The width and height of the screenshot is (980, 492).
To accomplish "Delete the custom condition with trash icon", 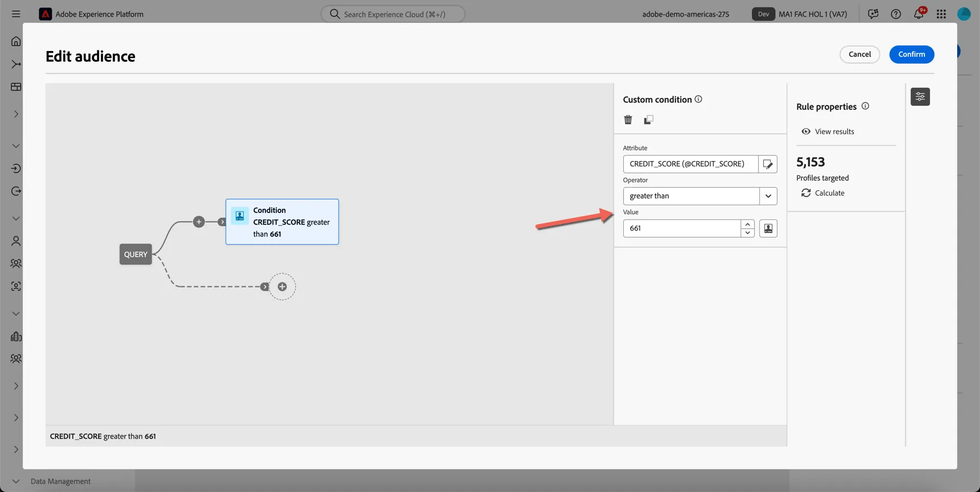I will tap(628, 120).
